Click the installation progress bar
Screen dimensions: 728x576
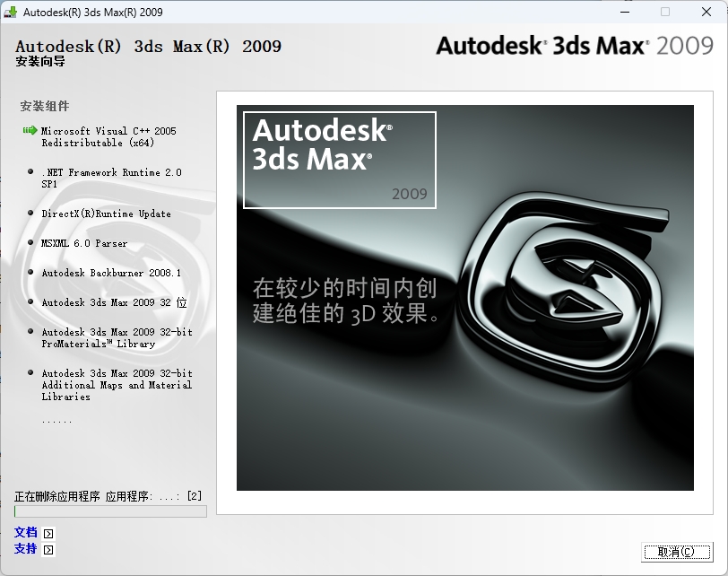click(110, 511)
